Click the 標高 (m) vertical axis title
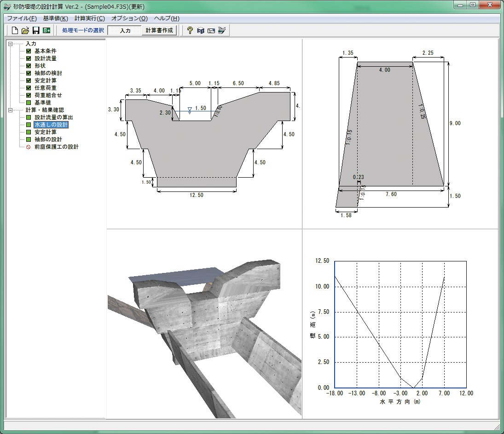The image size is (504, 434). coord(313,325)
